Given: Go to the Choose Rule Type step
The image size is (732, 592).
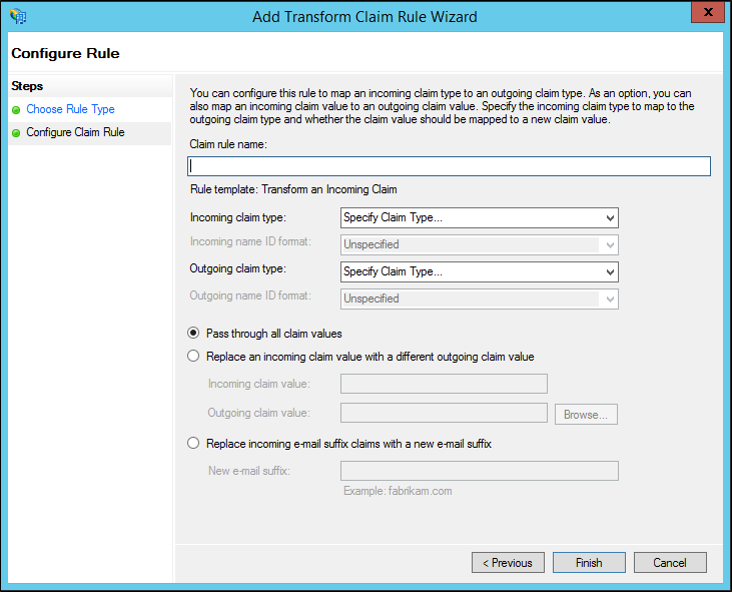Looking at the screenshot, I should [70, 109].
